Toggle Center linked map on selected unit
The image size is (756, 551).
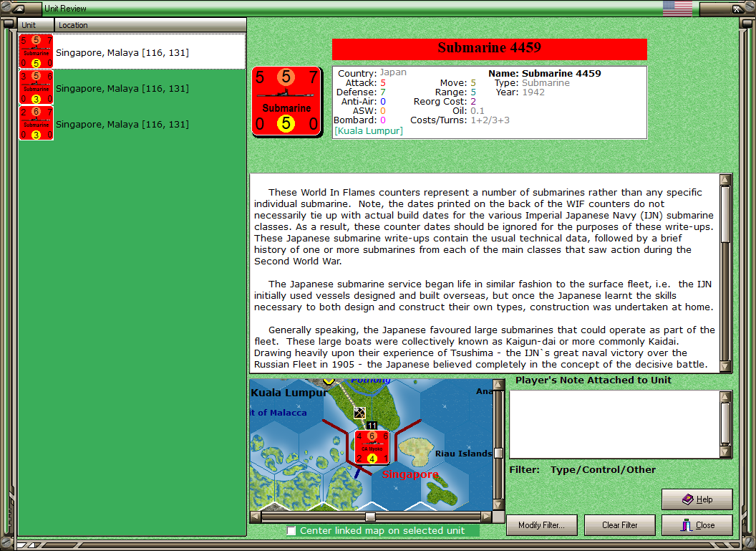click(x=291, y=531)
